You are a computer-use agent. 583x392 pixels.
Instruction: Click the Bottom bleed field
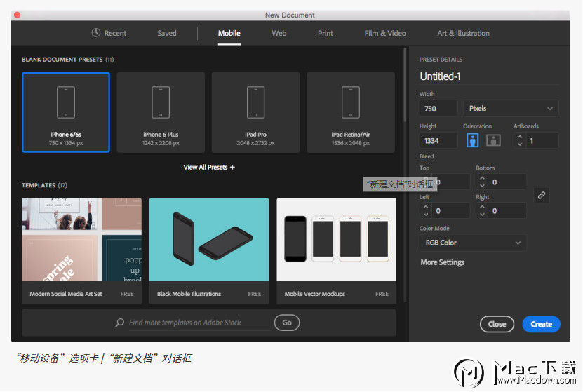(507, 182)
